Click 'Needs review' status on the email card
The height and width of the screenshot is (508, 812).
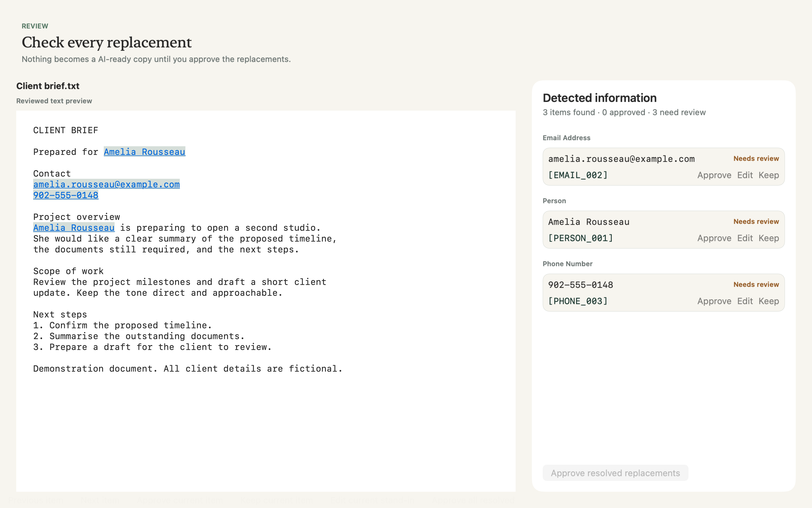click(756, 158)
